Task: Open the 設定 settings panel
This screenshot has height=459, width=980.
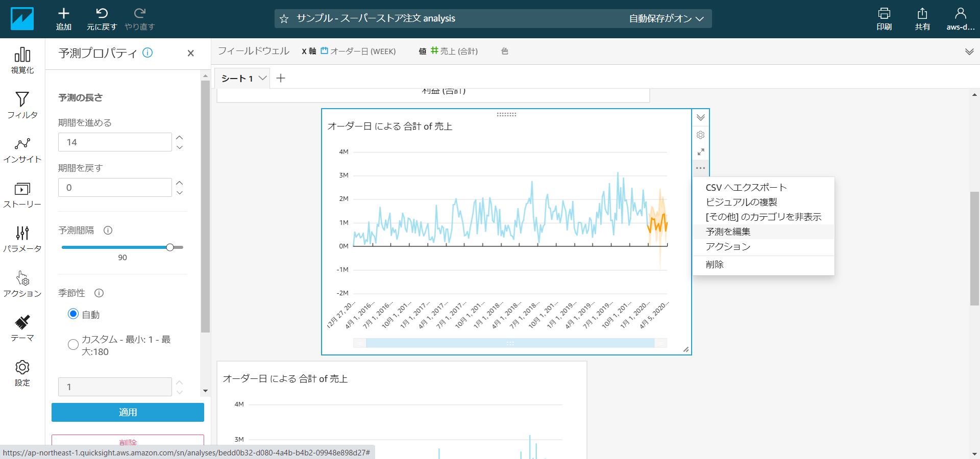Action: pos(22,373)
